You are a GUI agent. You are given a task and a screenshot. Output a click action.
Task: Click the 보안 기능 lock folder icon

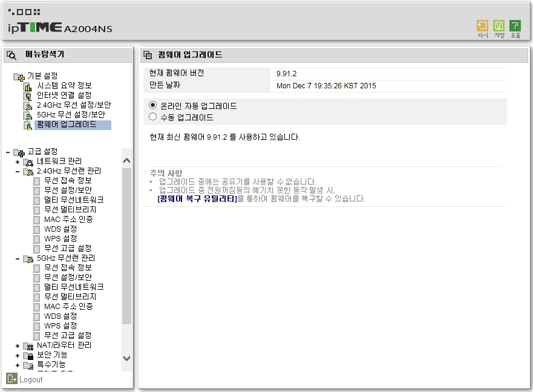pos(28,356)
